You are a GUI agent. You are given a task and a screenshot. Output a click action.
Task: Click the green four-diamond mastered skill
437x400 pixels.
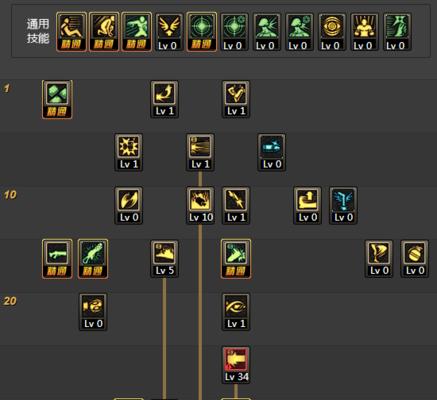click(x=57, y=99)
